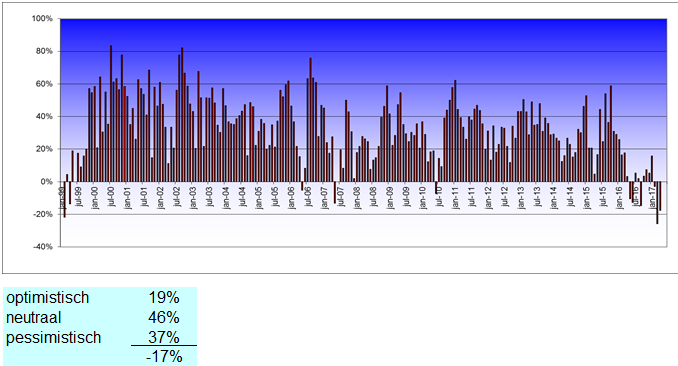Viewport: 678px width, 366px height.
Task: Click the 60% y-axis label
Action: (44, 84)
